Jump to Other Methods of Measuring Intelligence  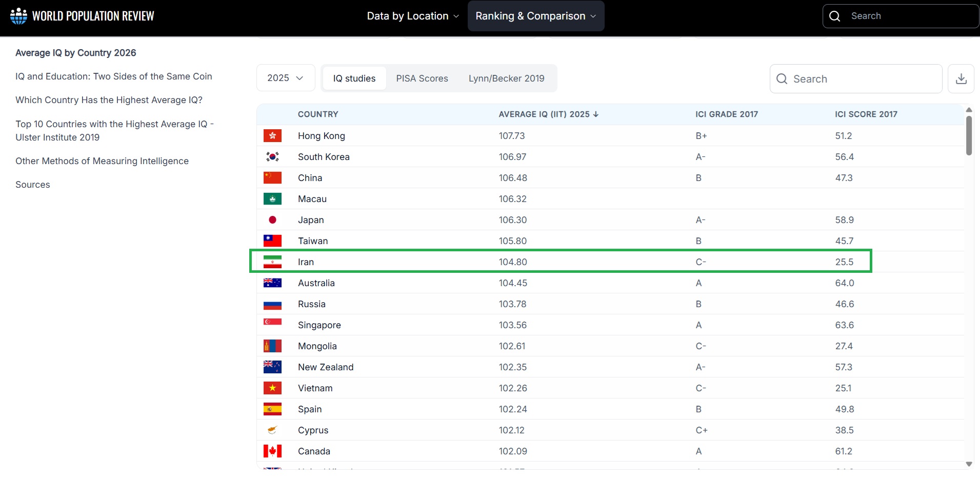point(102,161)
